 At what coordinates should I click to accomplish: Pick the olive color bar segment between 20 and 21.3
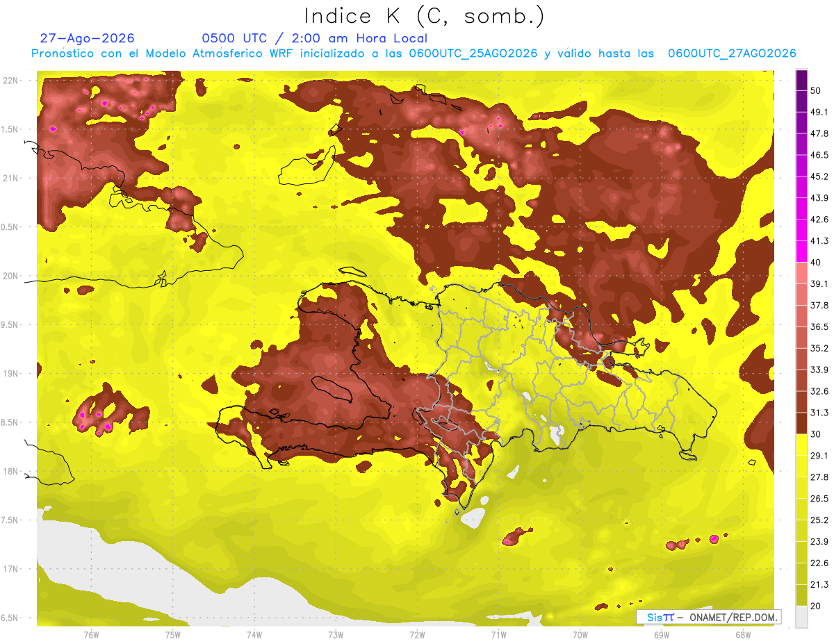801,595
